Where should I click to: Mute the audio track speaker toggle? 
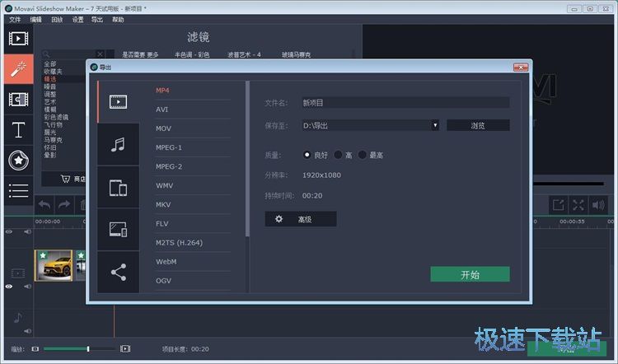27,331
